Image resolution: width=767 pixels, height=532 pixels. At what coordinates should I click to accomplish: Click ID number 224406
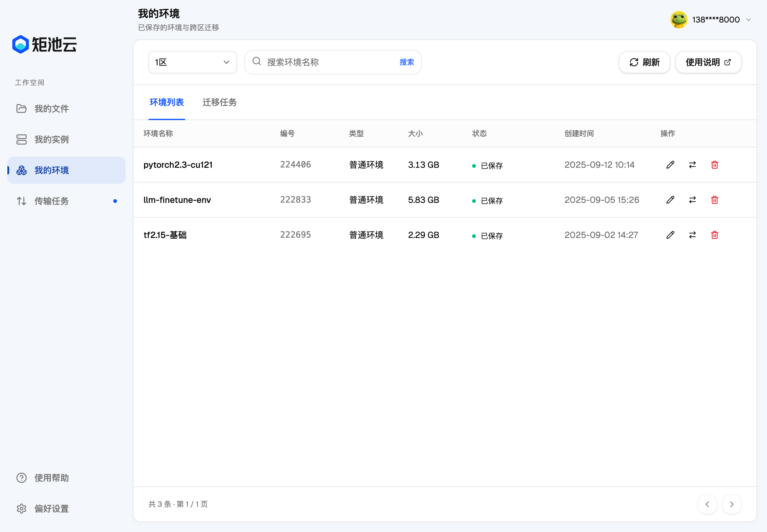pos(295,165)
